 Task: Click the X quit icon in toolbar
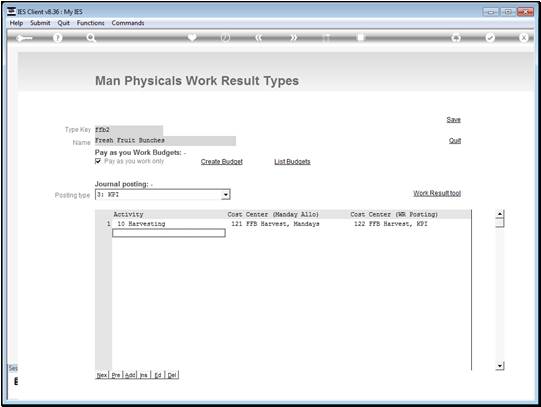tap(523, 38)
